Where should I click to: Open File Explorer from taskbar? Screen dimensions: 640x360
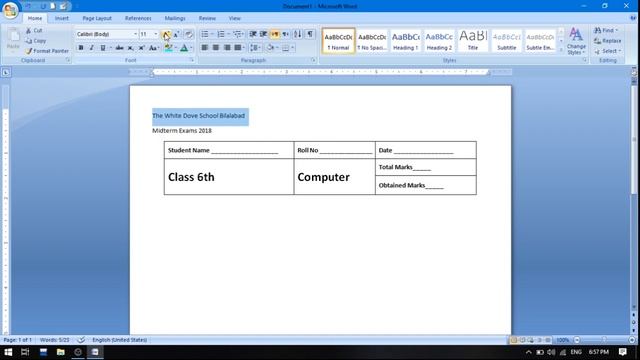(x=60, y=352)
